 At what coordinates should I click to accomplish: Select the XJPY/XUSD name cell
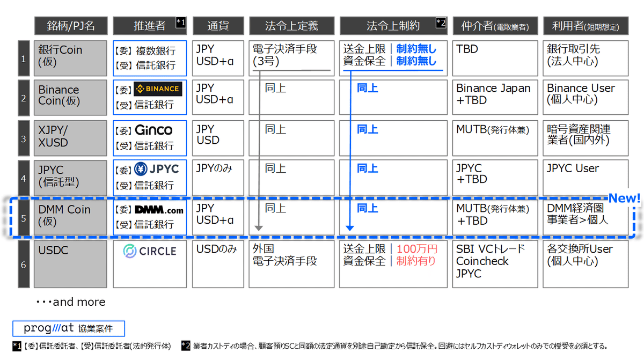pyautogui.click(x=70, y=137)
